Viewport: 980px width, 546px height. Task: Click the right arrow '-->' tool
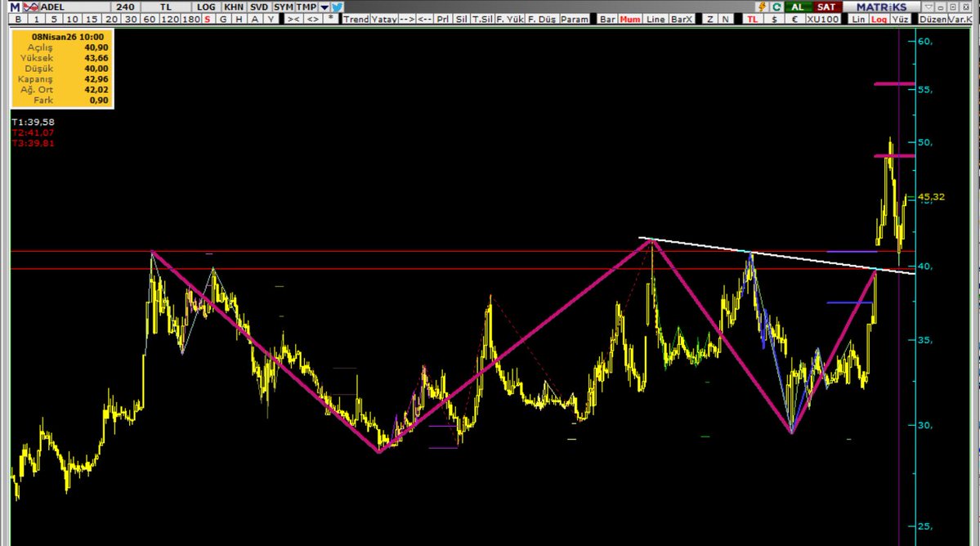(407, 20)
